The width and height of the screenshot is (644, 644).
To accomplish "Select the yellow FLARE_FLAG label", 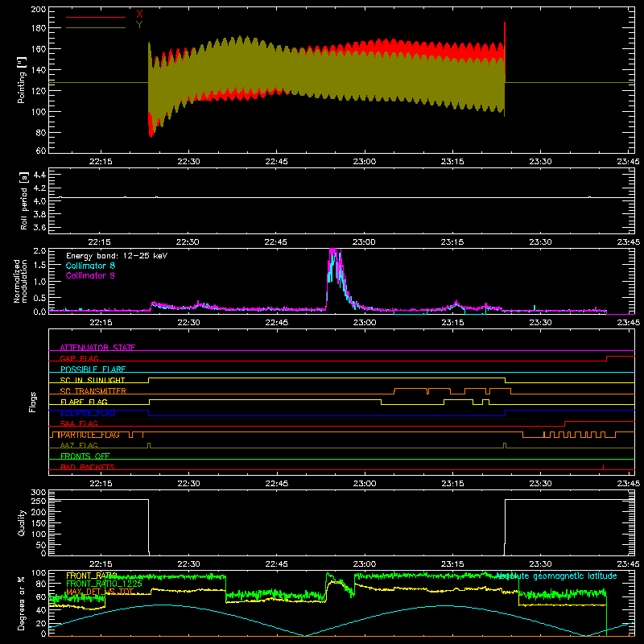I will click(x=84, y=402).
